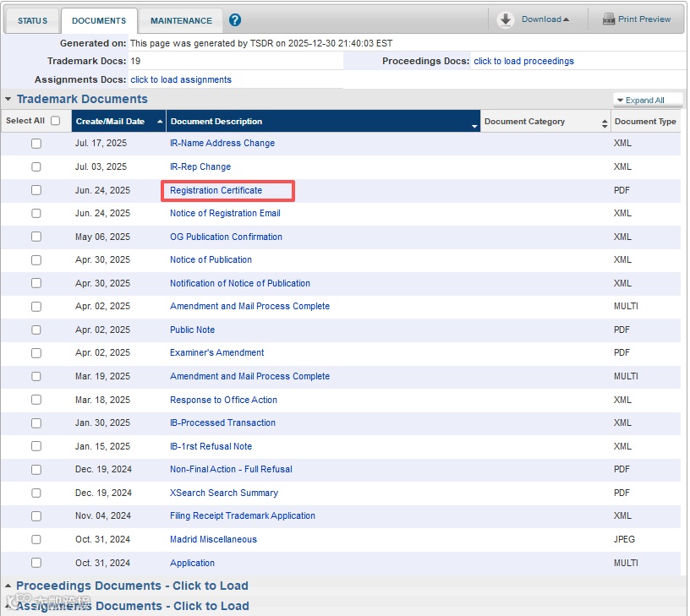Click the Create/Mail Date column header

(119, 122)
